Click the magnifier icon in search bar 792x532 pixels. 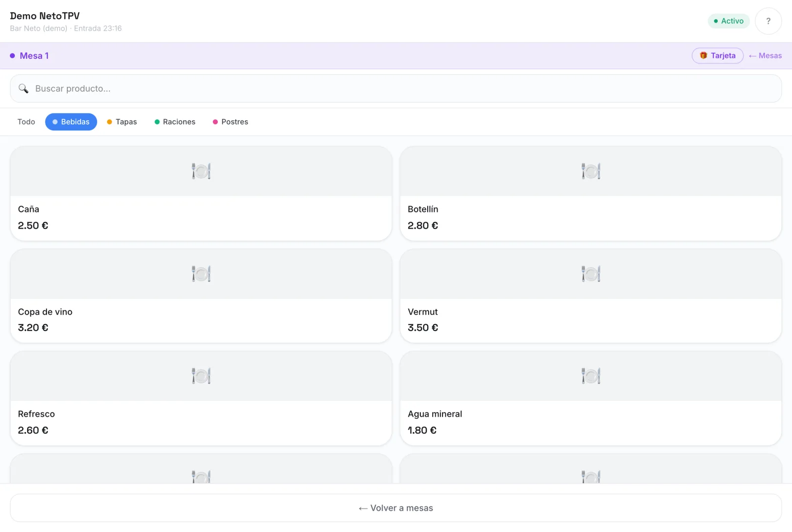[23, 89]
